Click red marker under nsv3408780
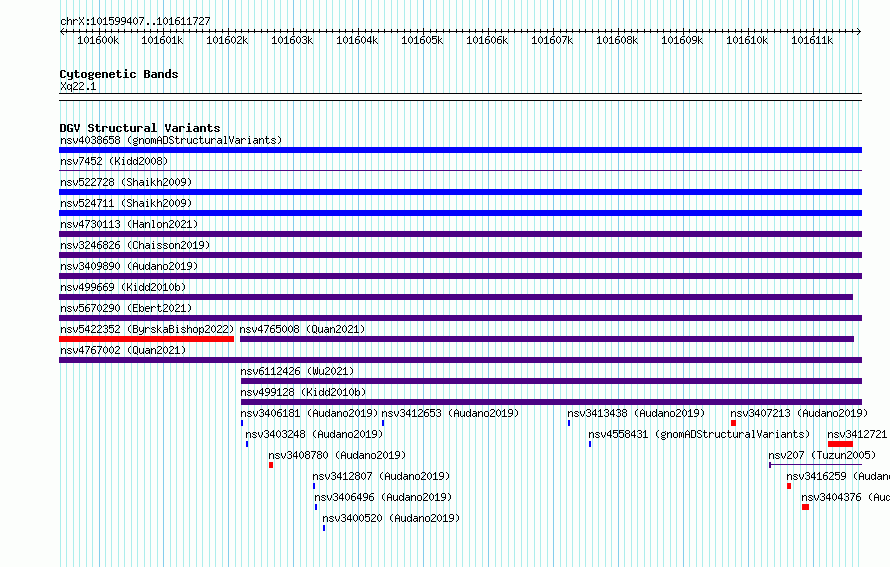The image size is (890, 567). pyautogui.click(x=271, y=465)
